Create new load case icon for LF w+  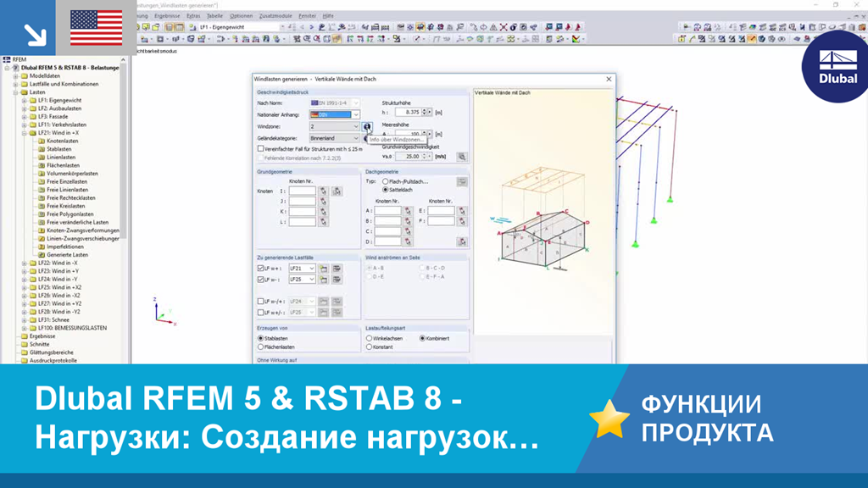click(x=323, y=269)
